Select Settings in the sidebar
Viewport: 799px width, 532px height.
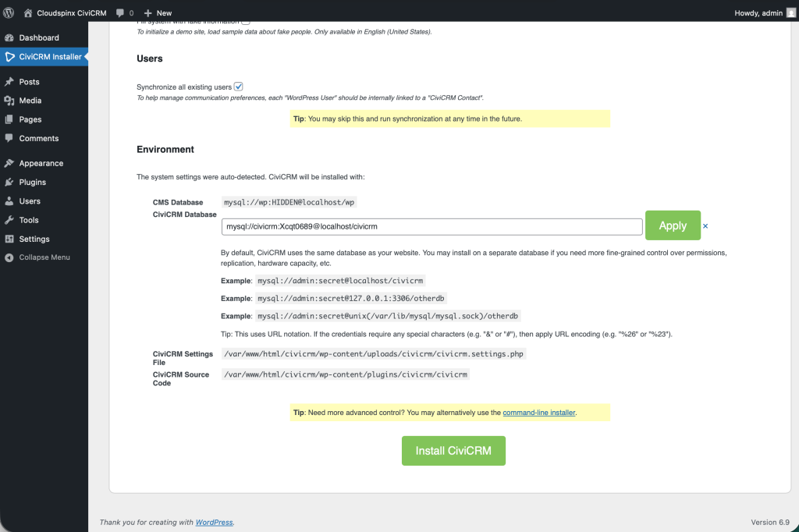point(34,239)
